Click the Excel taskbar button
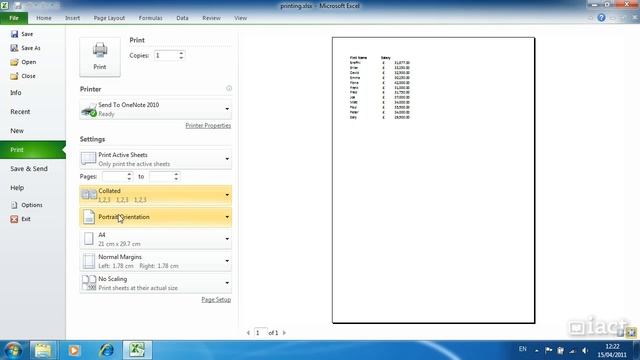 [x=137, y=350]
